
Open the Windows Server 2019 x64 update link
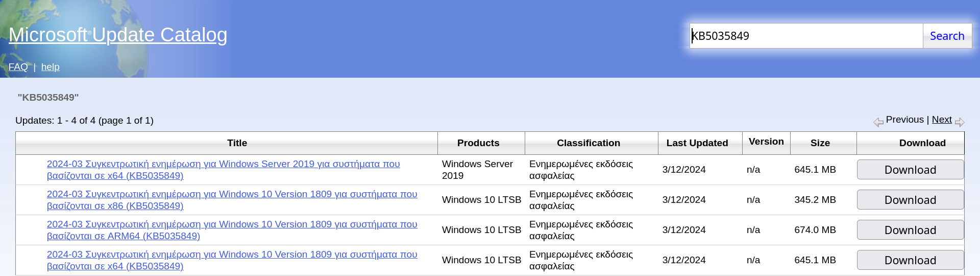224,170
